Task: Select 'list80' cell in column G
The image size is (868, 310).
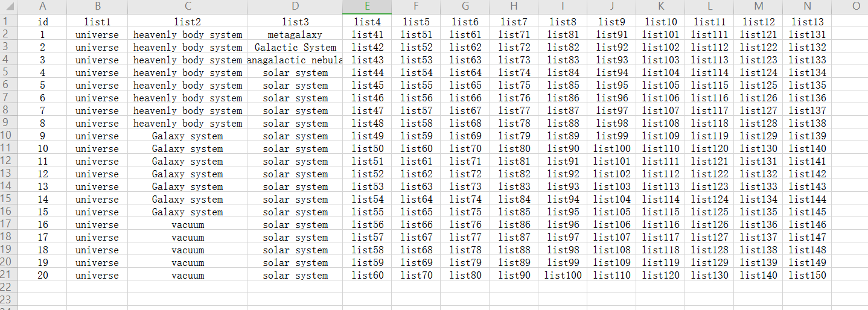Action: [x=465, y=275]
